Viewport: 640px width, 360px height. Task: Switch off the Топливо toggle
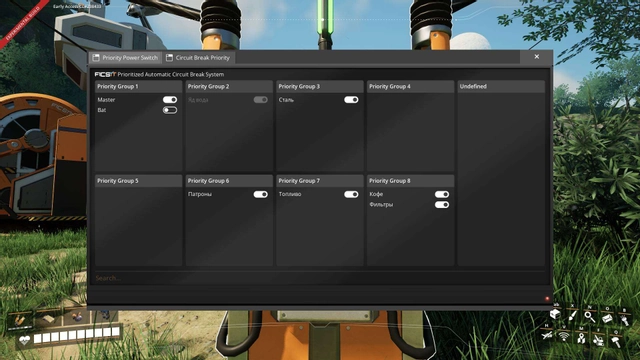pos(351,194)
